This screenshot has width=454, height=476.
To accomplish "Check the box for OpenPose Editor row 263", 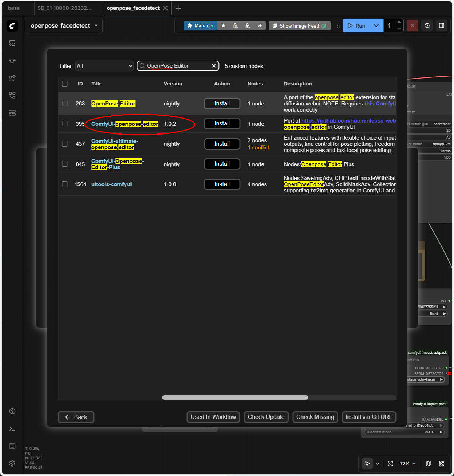I will click(x=65, y=104).
